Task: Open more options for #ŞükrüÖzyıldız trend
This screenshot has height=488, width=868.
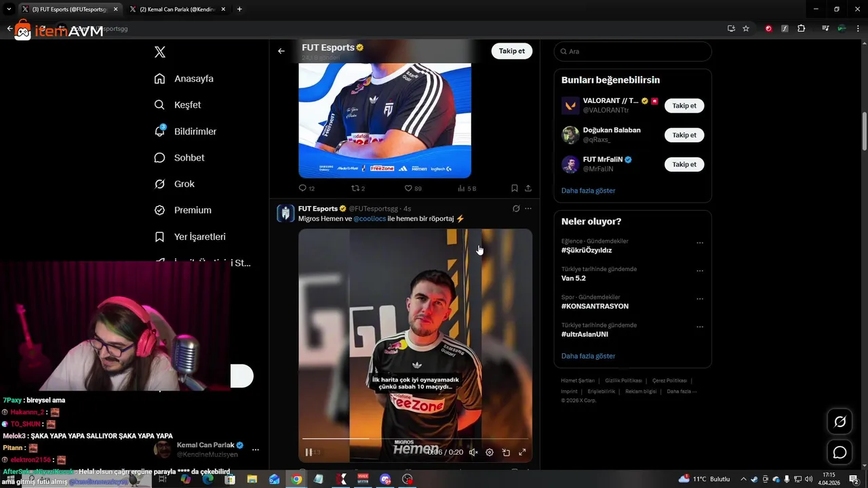Action: tap(700, 243)
